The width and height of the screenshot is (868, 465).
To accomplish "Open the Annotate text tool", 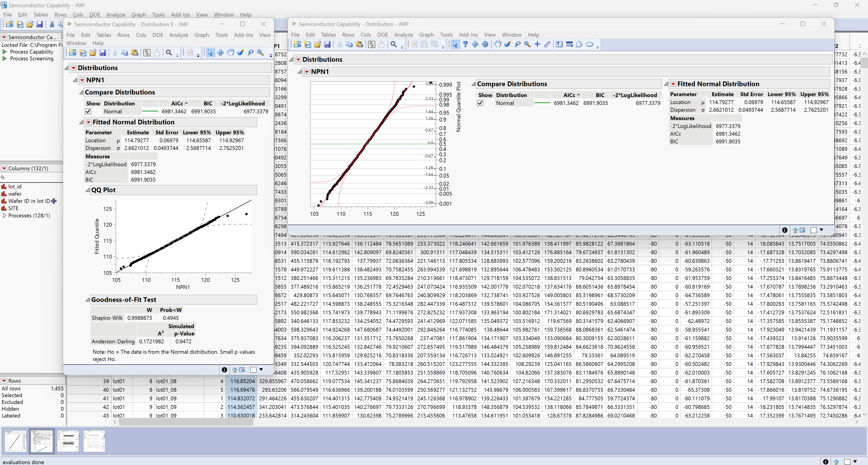I will click(559, 44).
